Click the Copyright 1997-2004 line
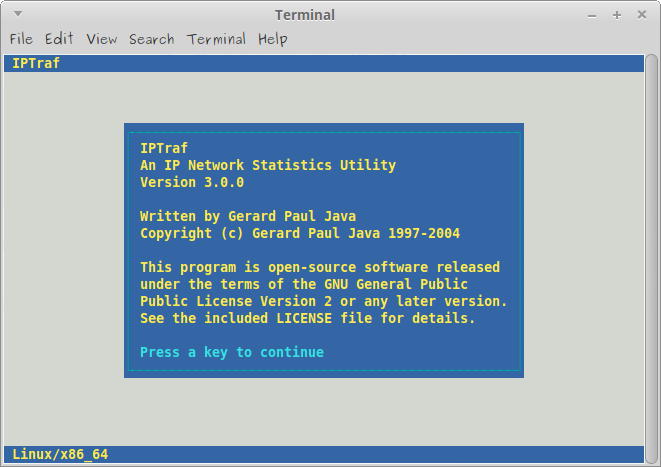 pyautogui.click(x=300, y=233)
